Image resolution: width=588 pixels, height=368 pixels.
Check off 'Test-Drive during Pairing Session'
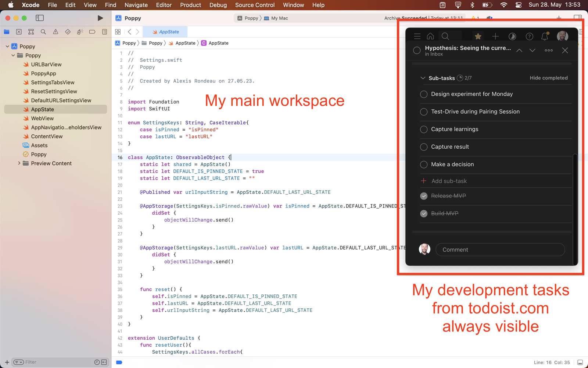pyautogui.click(x=424, y=112)
